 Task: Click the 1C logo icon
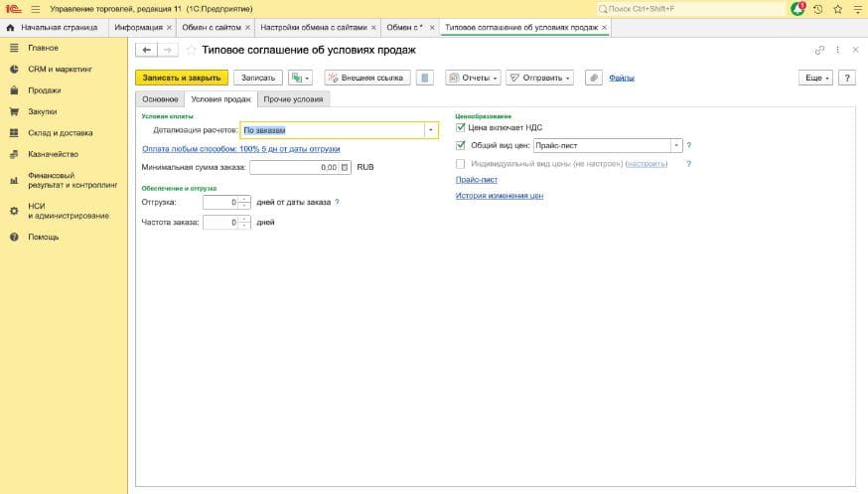pyautogui.click(x=13, y=9)
